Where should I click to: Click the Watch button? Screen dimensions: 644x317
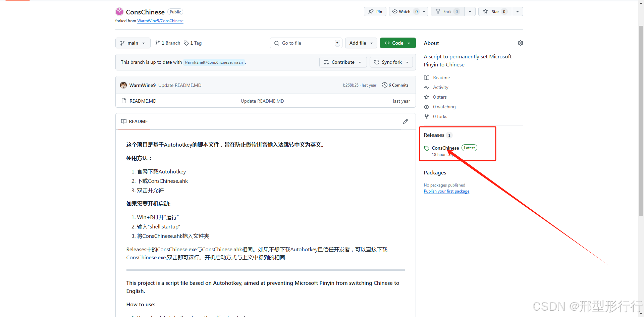(405, 11)
